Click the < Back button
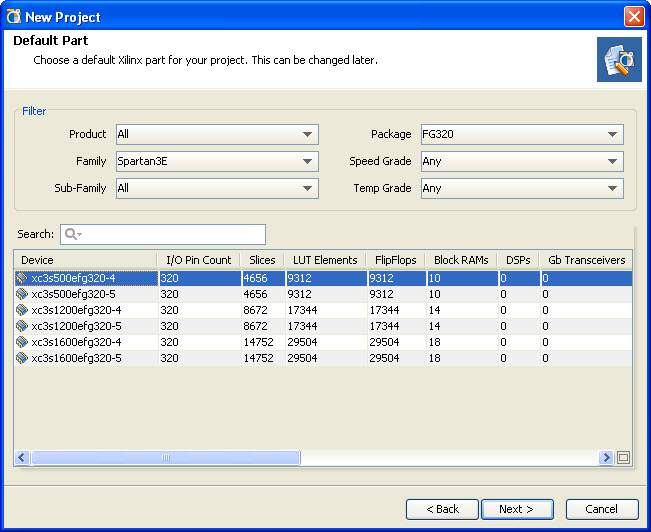 (442, 509)
